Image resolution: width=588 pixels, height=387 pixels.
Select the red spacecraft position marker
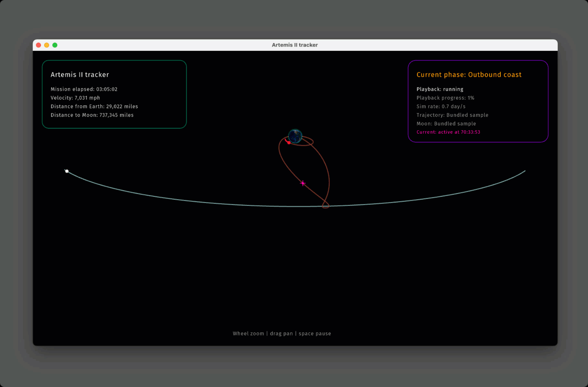(289, 142)
